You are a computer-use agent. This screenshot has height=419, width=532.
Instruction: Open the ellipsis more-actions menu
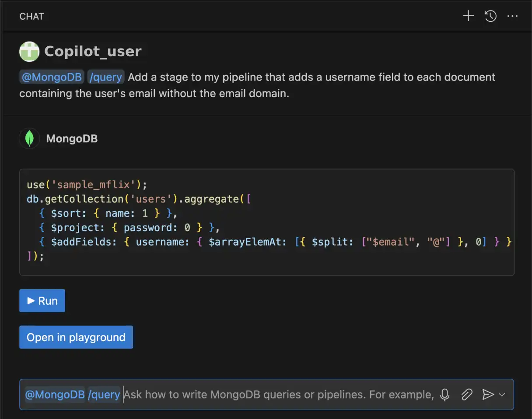tap(512, 16)
